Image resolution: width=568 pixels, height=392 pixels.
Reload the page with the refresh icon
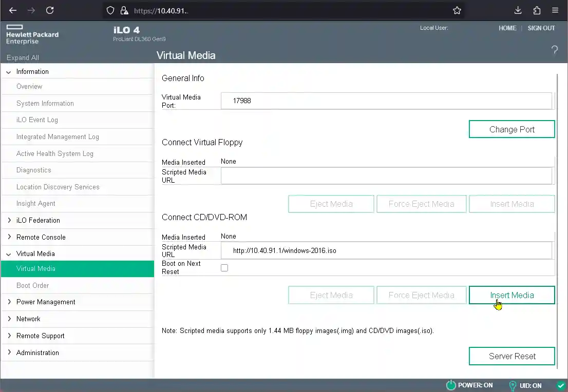click(x=50, y=10)
